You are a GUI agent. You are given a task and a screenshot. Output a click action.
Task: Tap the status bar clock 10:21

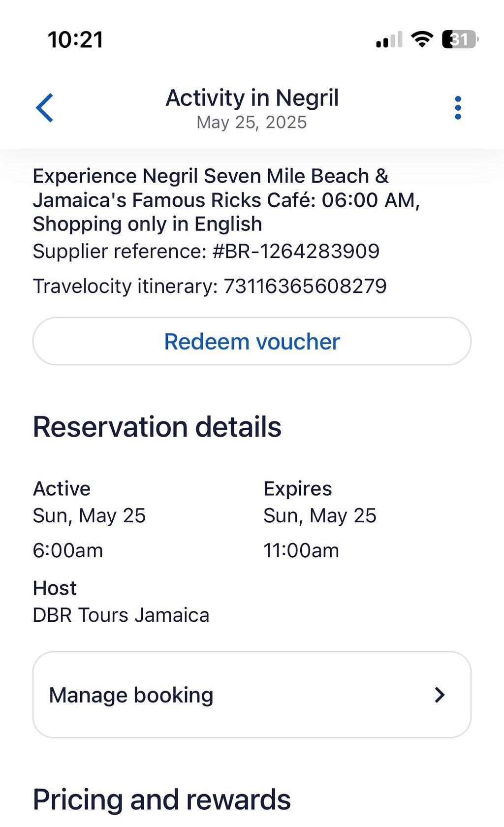(x=75, y=39)
